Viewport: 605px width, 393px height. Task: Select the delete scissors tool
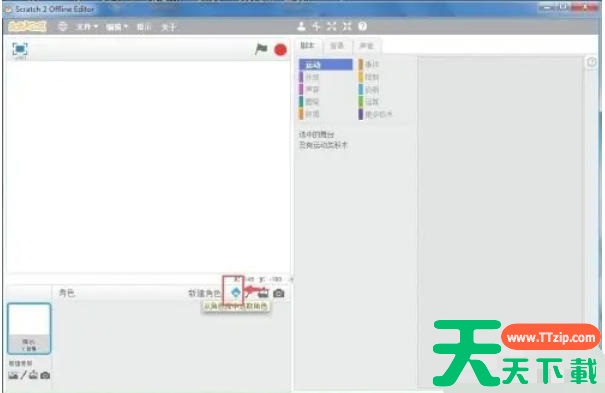point(316,26)
